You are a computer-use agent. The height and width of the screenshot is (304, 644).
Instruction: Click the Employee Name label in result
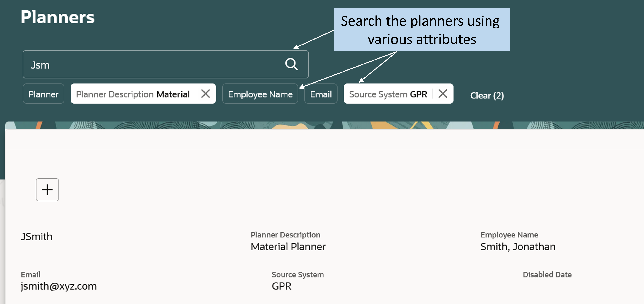tap(509, 235)
